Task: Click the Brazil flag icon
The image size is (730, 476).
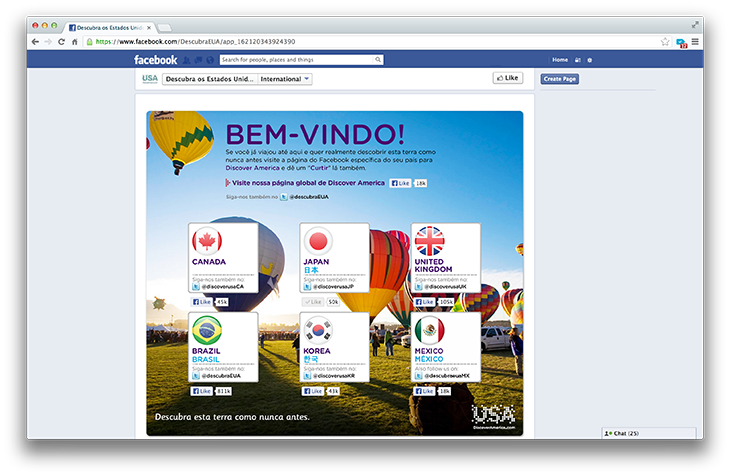Action: point(207,330)
